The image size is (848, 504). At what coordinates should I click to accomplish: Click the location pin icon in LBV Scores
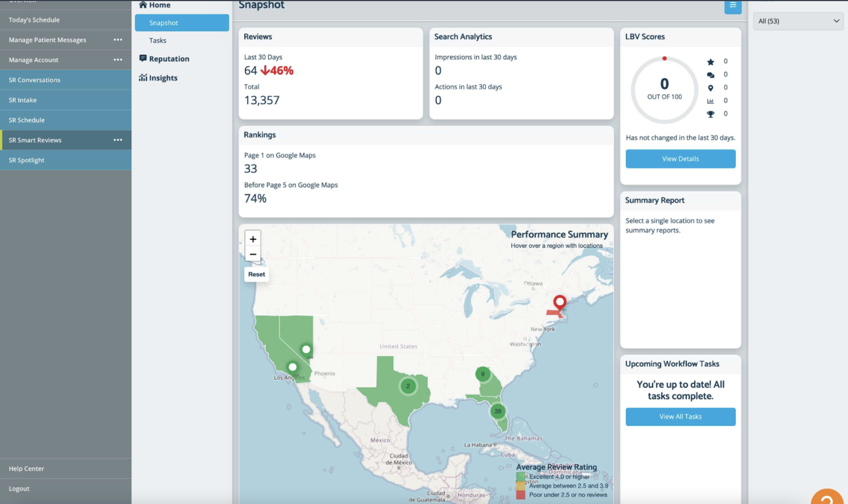point(710,88)
